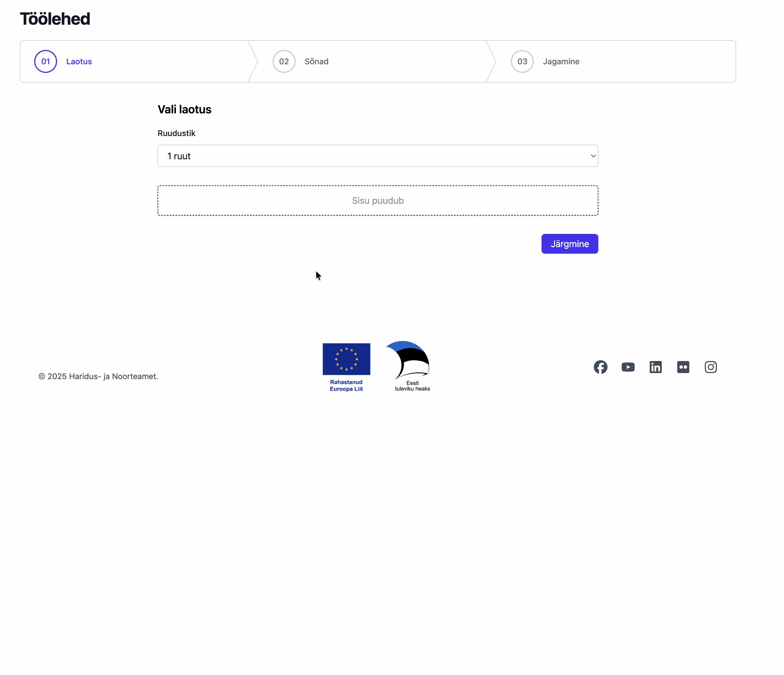This screenshot has height=675, width=784.
Task: Go to the Laotus step
Action: click(x=79, y=61)
